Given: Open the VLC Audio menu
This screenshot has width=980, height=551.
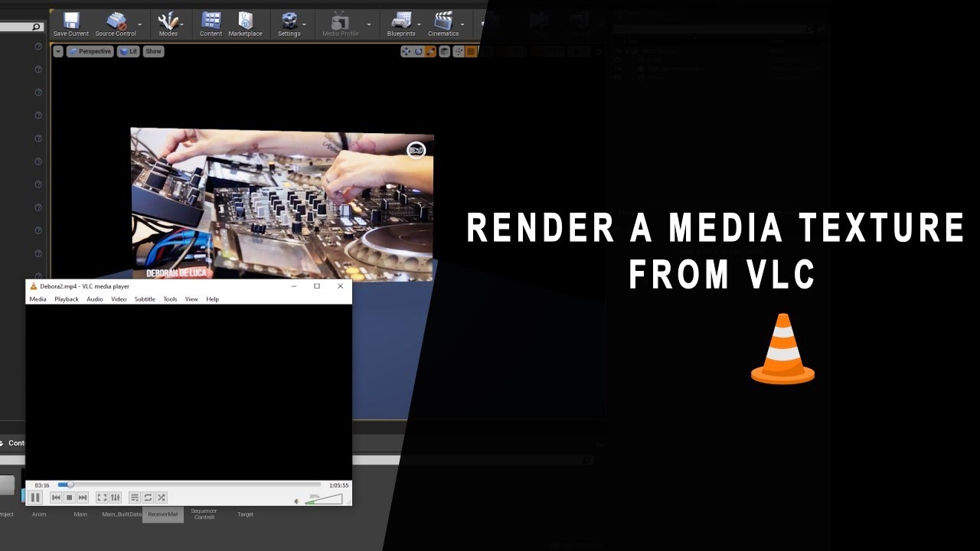Looking at the screenshot, I should (95, 299).
